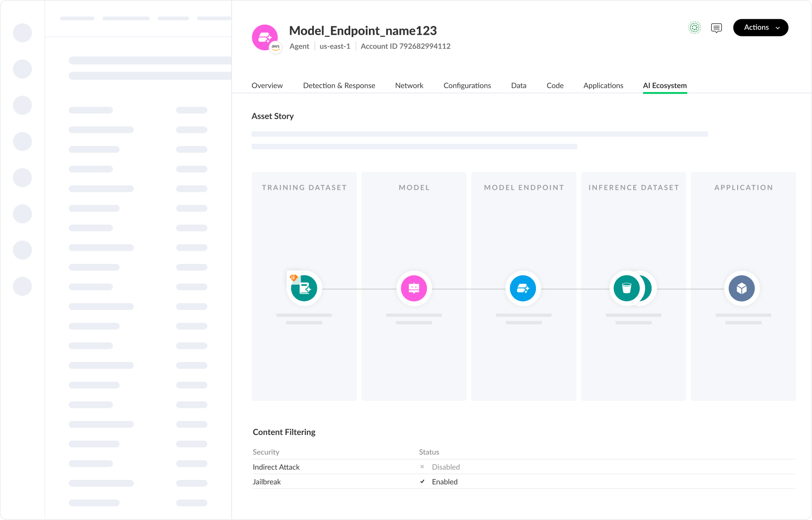Switch to the Code tab
Screen dimensions: 812x520
(555, 86)
